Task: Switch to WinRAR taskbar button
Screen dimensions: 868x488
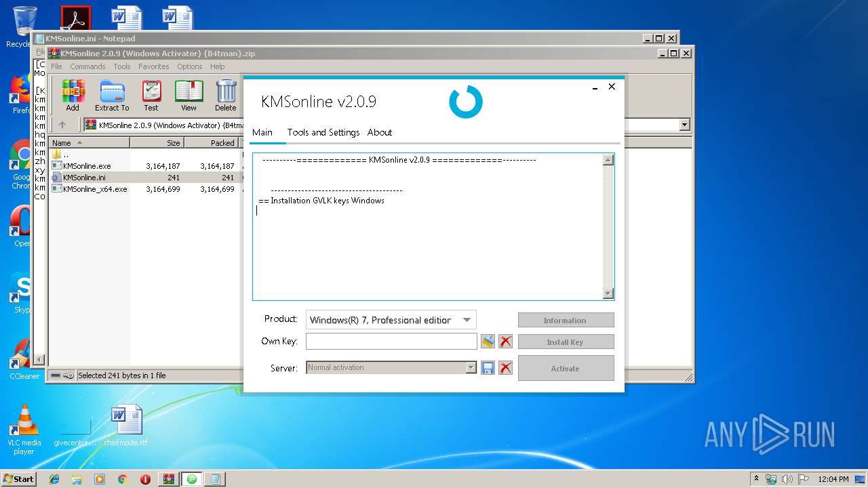Action: point(169,479)
